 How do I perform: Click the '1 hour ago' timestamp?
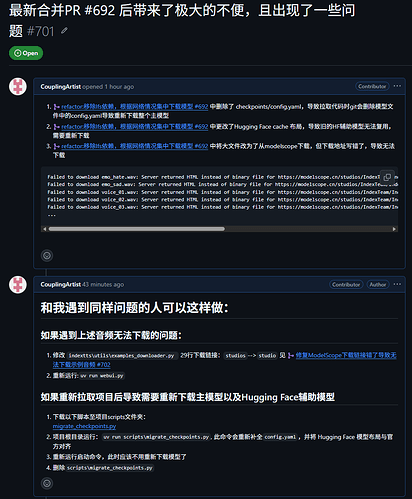[119, 87]
